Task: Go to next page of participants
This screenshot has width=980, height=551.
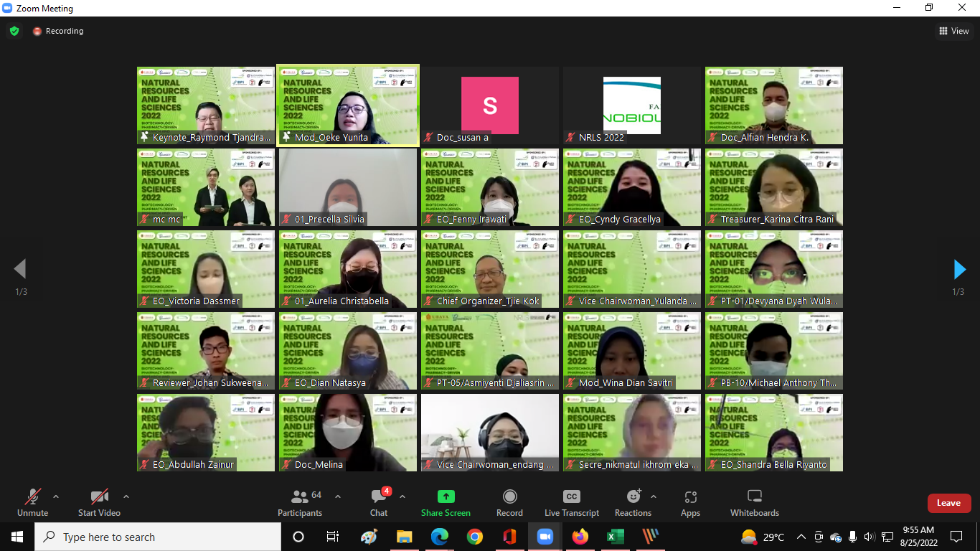Action: coord(959,270)
